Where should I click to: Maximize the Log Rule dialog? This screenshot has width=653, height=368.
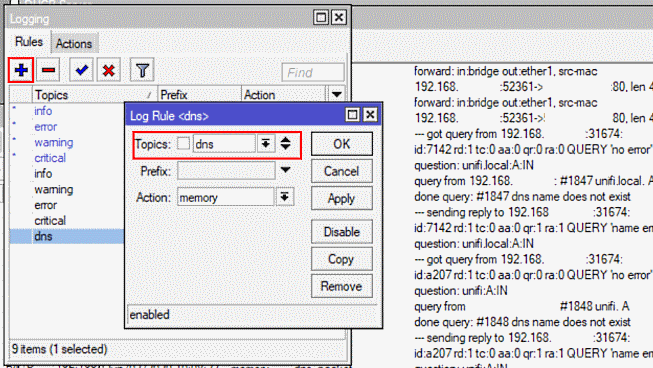click(x=352, y=115)
